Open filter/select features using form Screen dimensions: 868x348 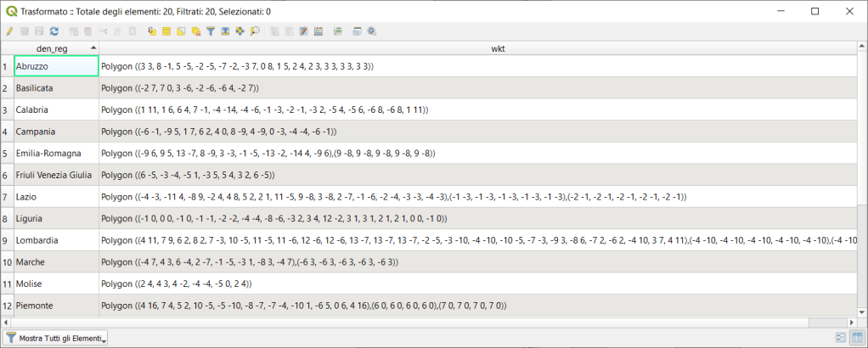pos(211,31)
